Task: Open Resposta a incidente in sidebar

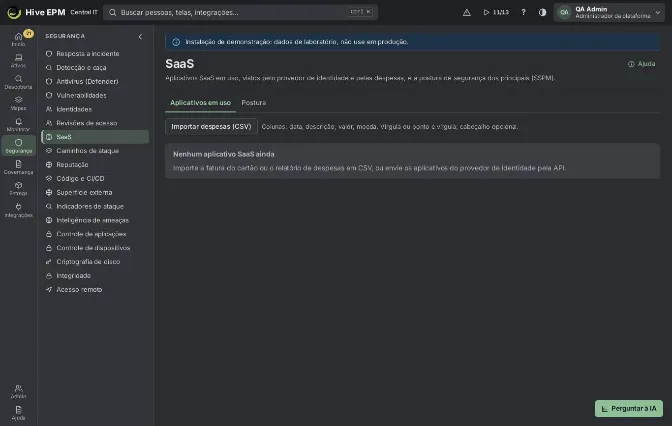Action: pos(95,54)
